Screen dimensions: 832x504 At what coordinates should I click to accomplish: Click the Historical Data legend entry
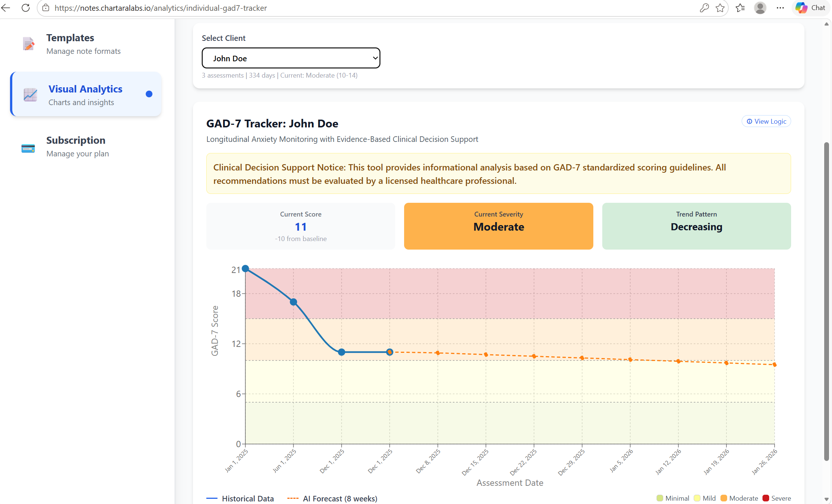click(x=240, y=498)
